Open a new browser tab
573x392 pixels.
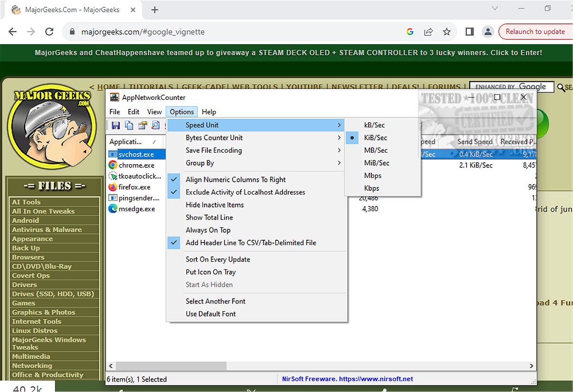(x=155, y=10)
